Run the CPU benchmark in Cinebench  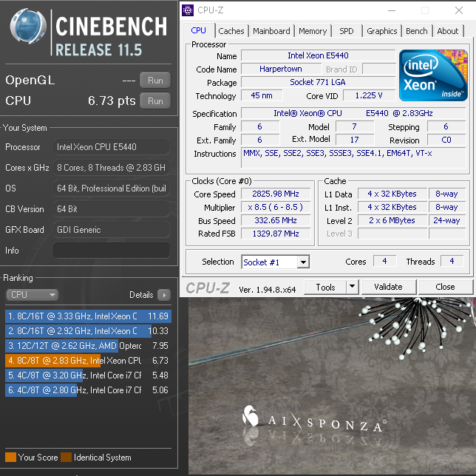(x=155, y=101)
